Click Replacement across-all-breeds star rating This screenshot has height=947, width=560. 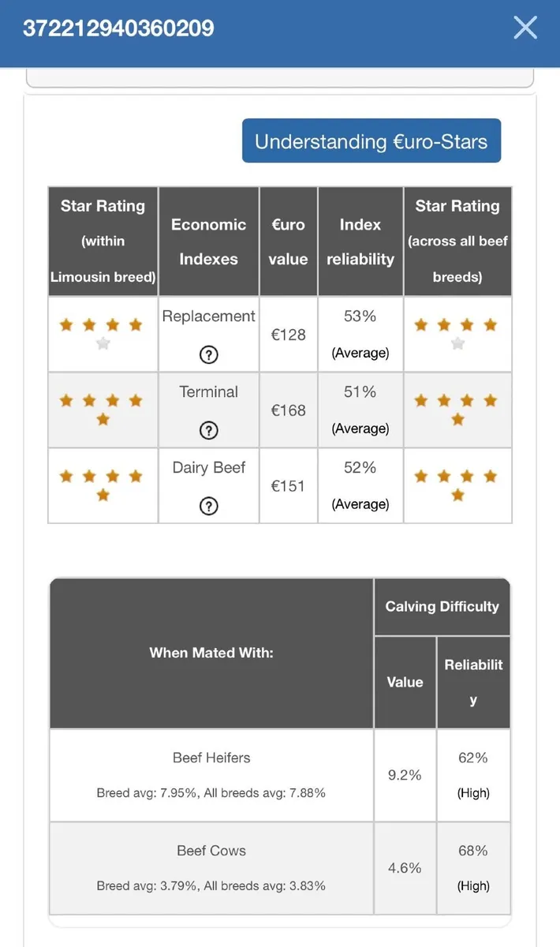pos(457,334)
